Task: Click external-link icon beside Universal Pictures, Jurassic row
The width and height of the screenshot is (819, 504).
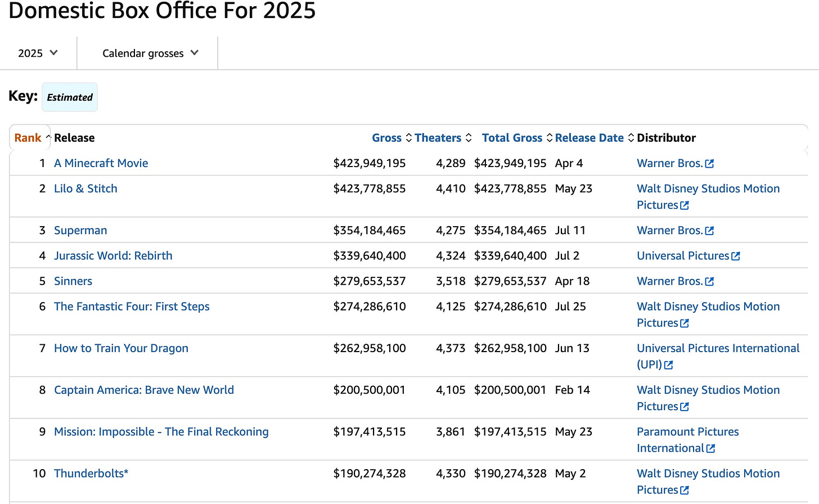Action: pyautogui.click(x=736, y=256)
